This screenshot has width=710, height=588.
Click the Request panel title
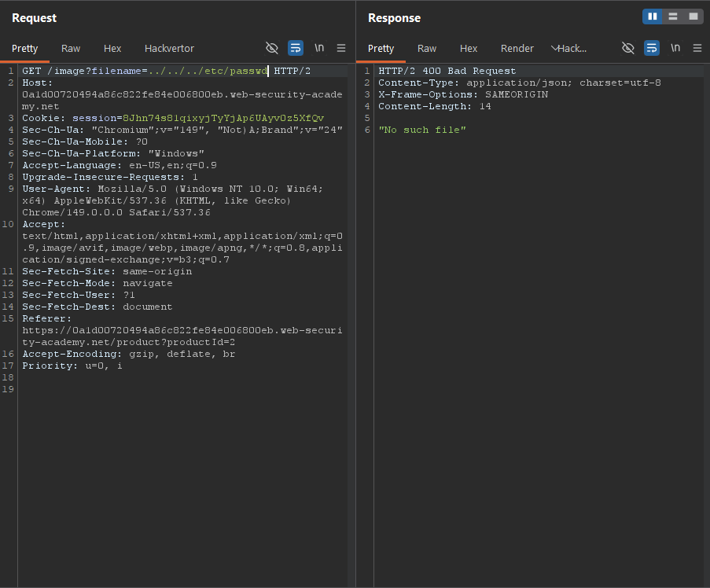point(34,18)
